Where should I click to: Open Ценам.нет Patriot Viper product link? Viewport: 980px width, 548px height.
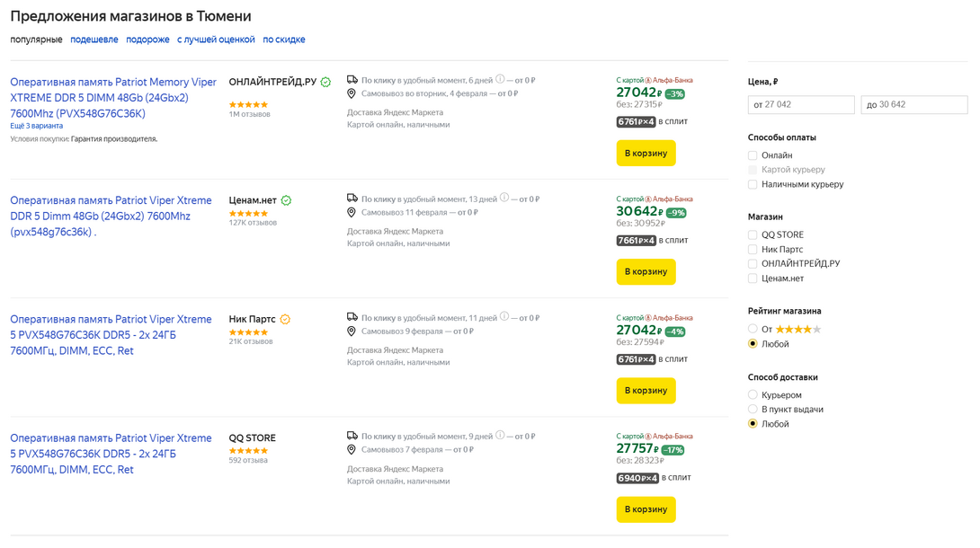point(111,216)
